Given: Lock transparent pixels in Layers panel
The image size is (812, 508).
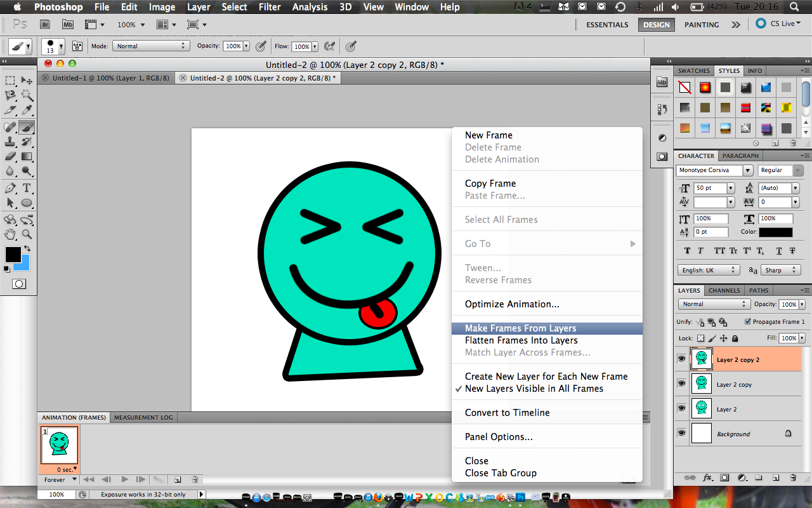Looking at the screenshot, I should point(700,338).
